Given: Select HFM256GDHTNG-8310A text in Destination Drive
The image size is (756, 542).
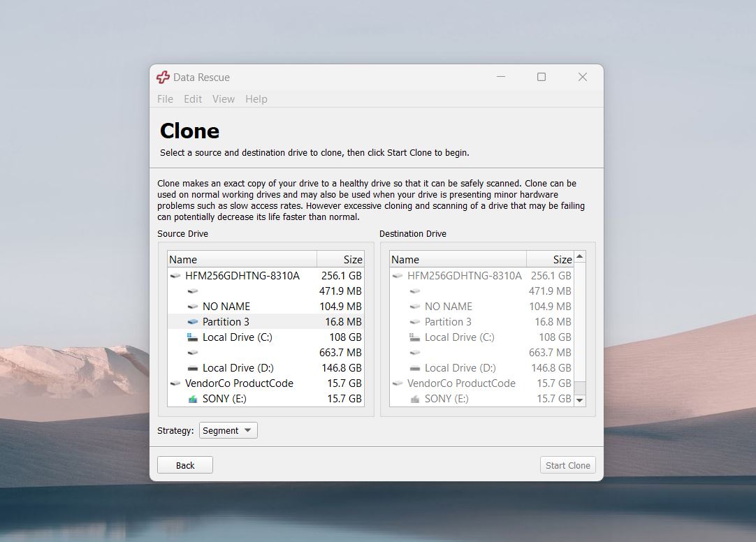Looking at the screenshot, I should pos(465,276).
